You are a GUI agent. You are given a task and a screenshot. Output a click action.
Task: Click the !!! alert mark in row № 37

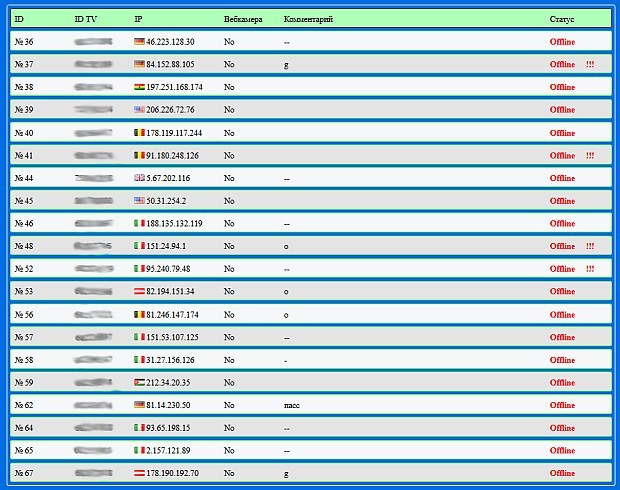(x=590, y=64)
